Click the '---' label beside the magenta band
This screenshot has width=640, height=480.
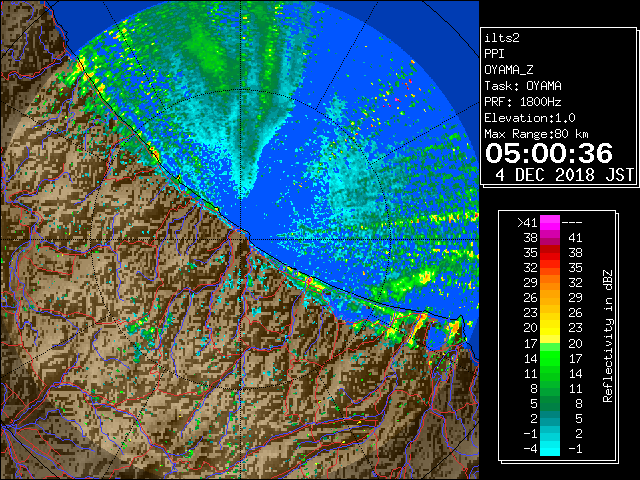(x=572, y=222)
